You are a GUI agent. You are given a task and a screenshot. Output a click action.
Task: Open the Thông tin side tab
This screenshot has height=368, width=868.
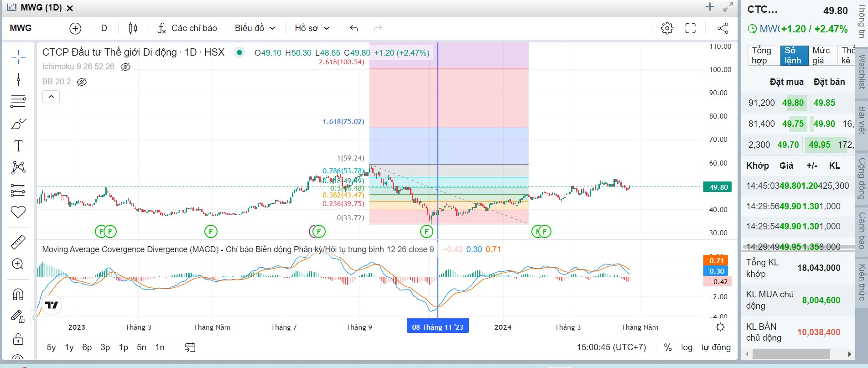tap(862, 21)
